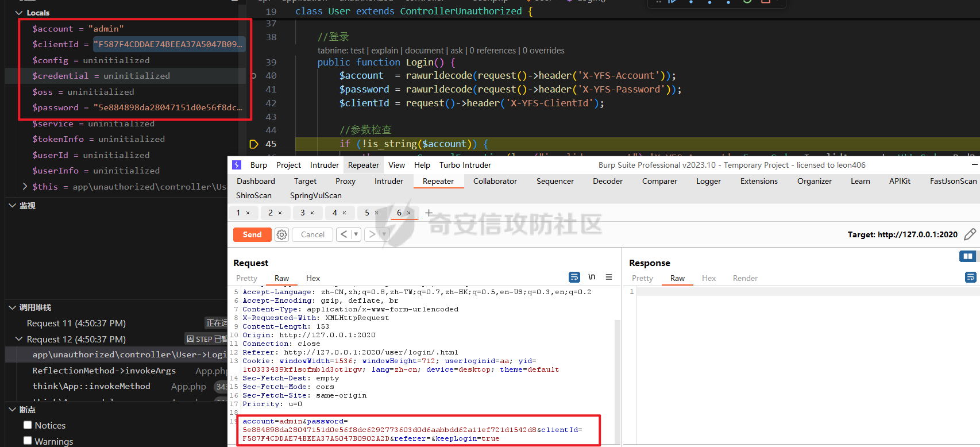Open back-history dropdown arrow in Repeater

click(356, 234)
